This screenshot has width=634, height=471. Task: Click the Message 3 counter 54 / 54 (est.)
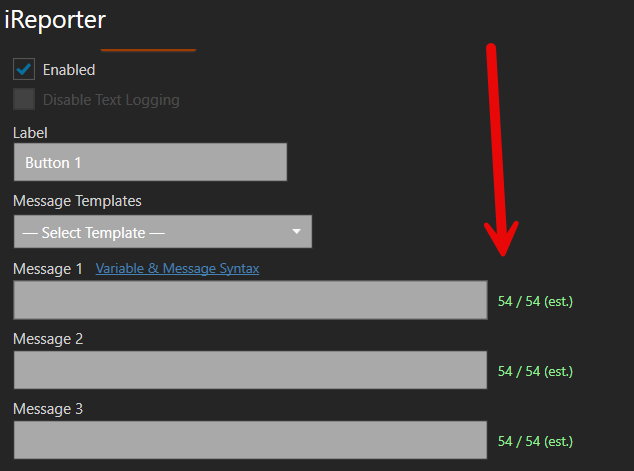pyautogui.click(x=535, y=441)
